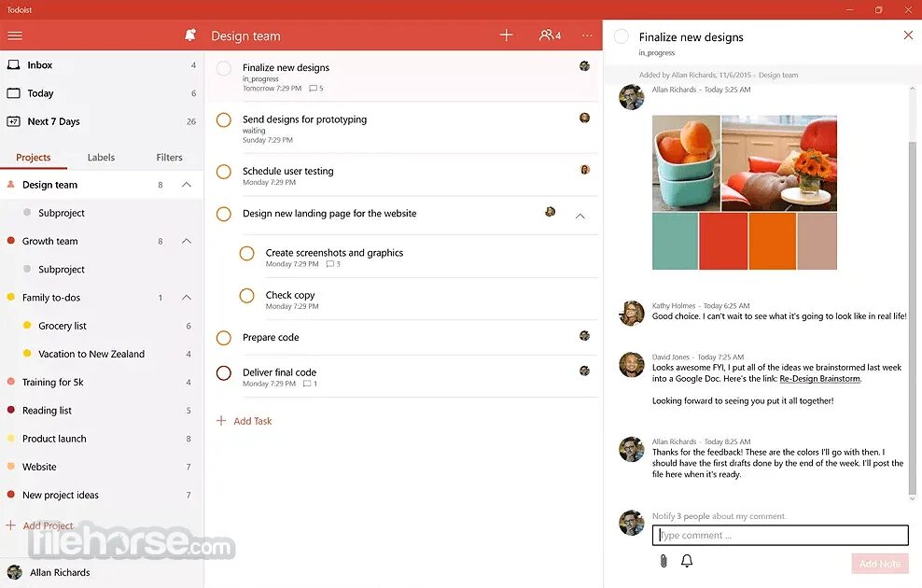Click the teal color swatch in palette
The height and width of the screenshot is (588, 922).
(x=675, y=241)
